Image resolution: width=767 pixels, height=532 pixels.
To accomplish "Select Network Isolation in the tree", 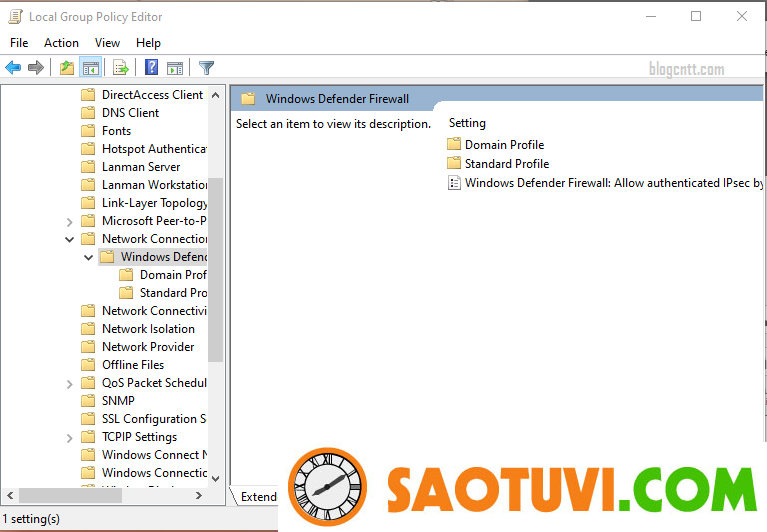I will (x=148, y=329).
